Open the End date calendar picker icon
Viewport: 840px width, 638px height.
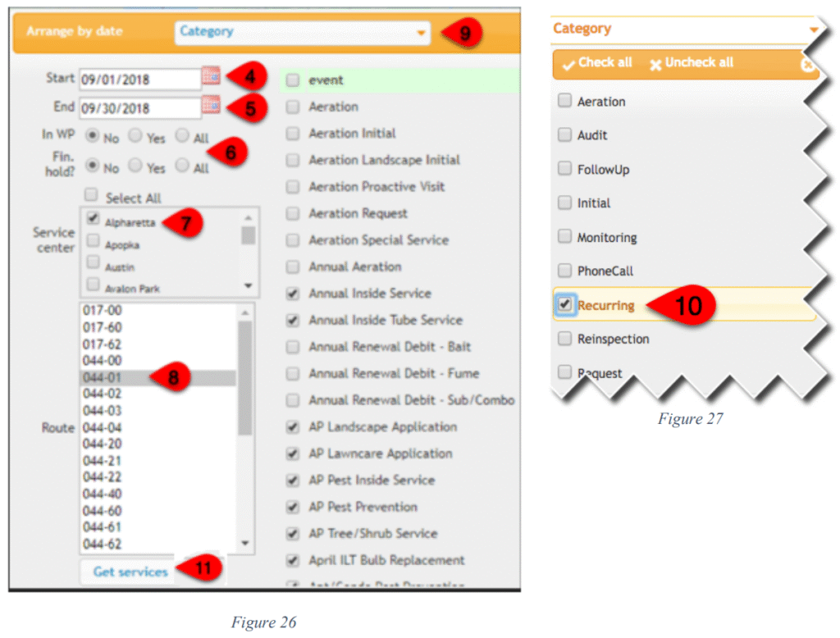click(x=211, y=105)
